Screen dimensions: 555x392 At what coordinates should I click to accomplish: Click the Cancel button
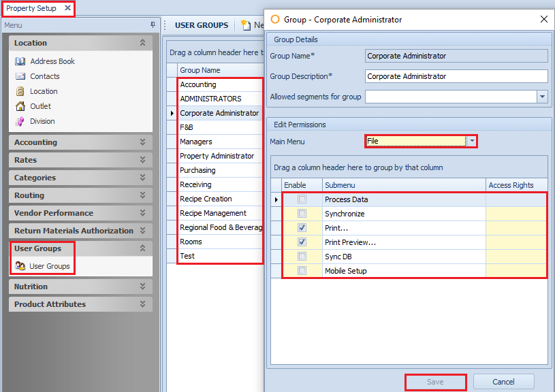tap(503, 382)
